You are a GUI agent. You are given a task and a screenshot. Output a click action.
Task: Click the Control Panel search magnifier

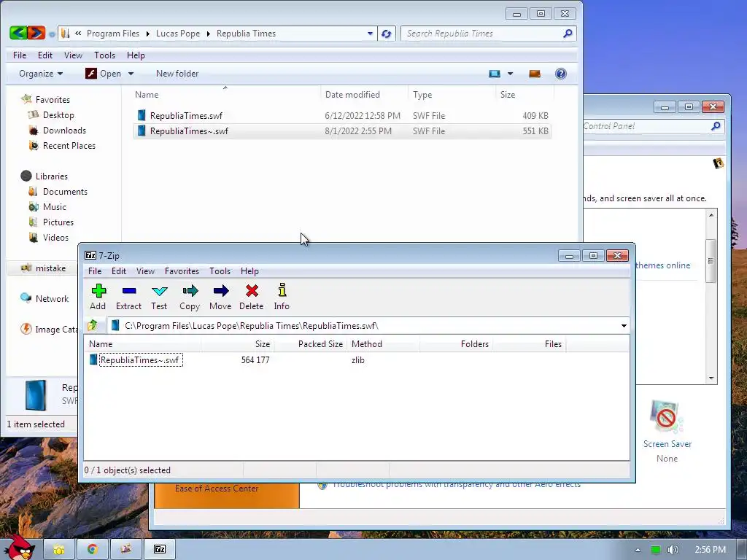click(x=716, y=126)
